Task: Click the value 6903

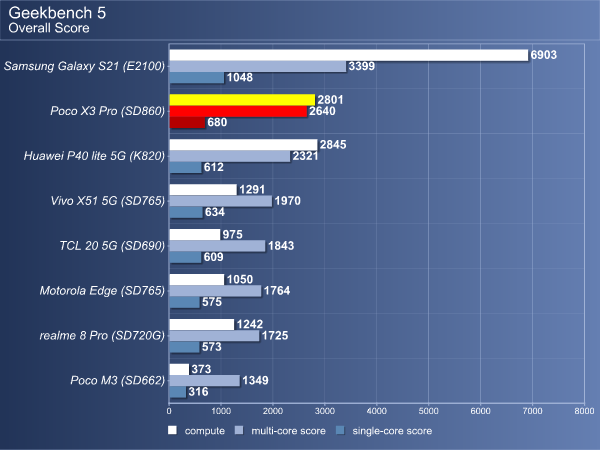Action: point(543,55)
